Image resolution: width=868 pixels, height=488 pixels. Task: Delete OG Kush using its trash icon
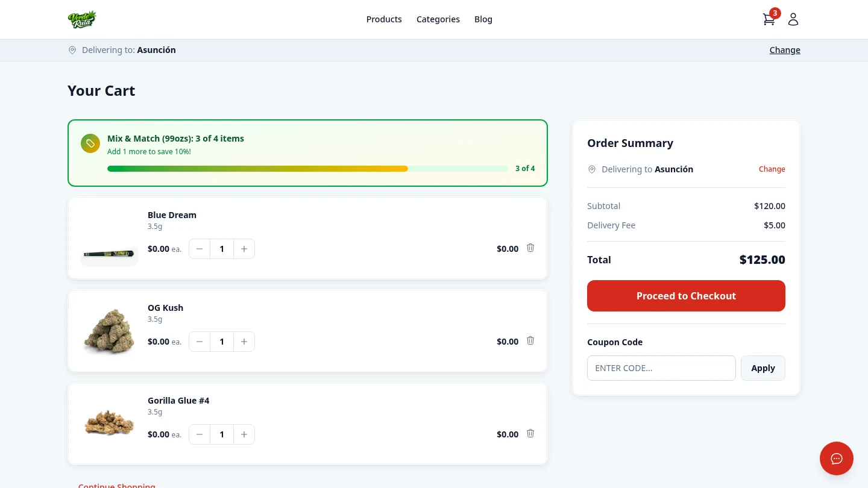[530, 340]
